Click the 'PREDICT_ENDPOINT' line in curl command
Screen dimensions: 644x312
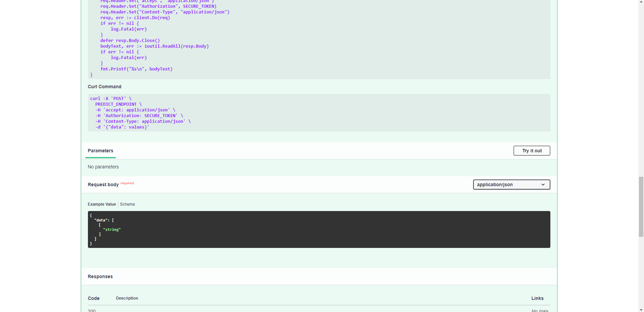pos(118,104)
